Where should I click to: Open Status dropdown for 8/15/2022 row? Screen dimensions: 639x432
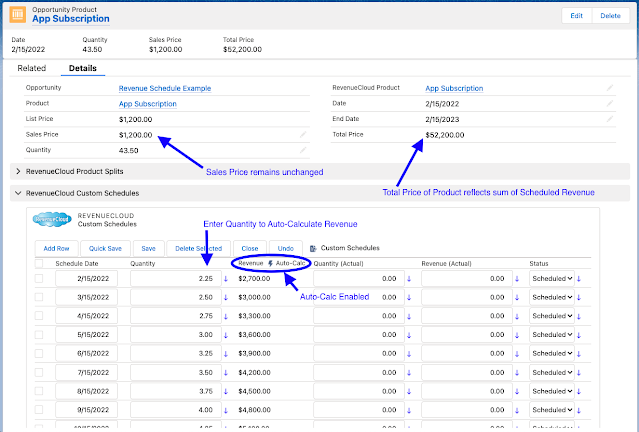552,391
